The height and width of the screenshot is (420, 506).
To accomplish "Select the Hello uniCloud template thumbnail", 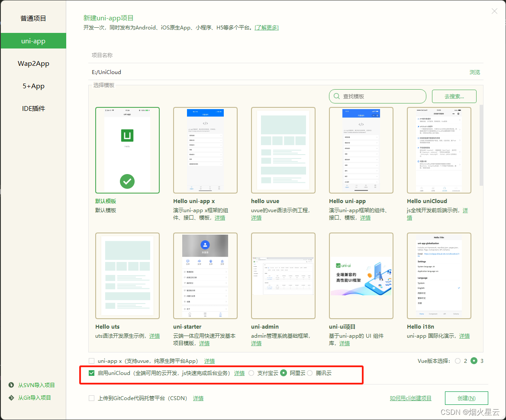I will 439,150.
